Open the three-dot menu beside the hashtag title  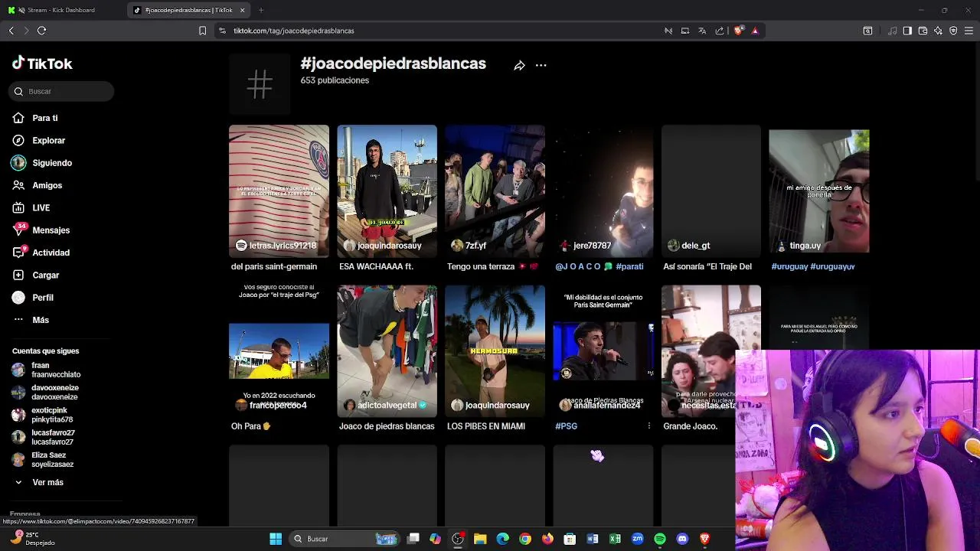point(541,65)
